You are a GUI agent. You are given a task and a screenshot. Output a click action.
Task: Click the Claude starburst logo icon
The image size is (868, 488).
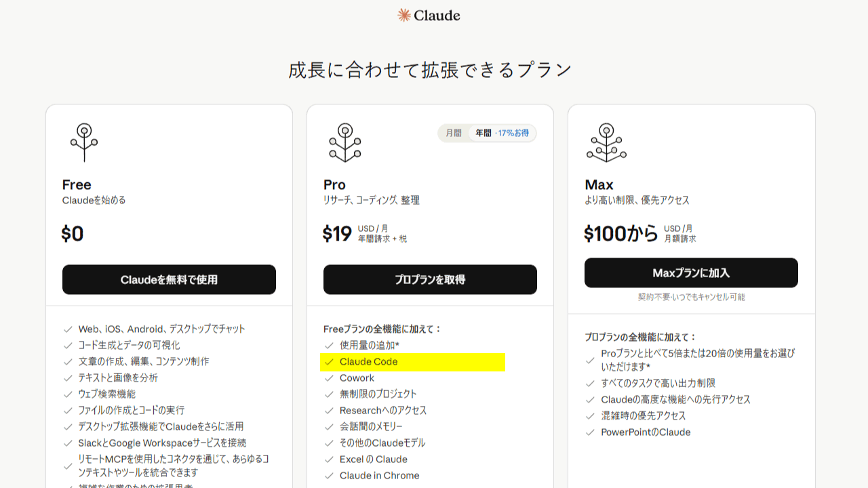404,15
